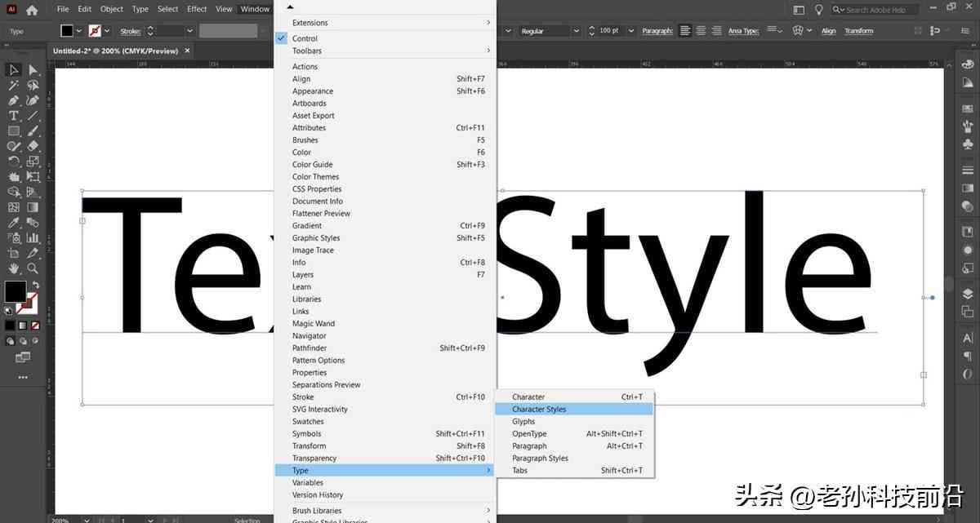Open the Layers panel icon
Screen dimensions: 980x523
point(968,294)
